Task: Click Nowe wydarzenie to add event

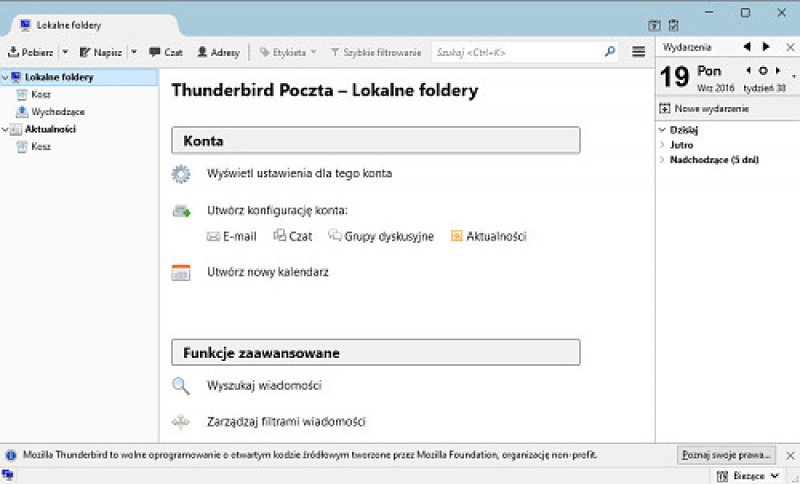Action: point(704,109)
